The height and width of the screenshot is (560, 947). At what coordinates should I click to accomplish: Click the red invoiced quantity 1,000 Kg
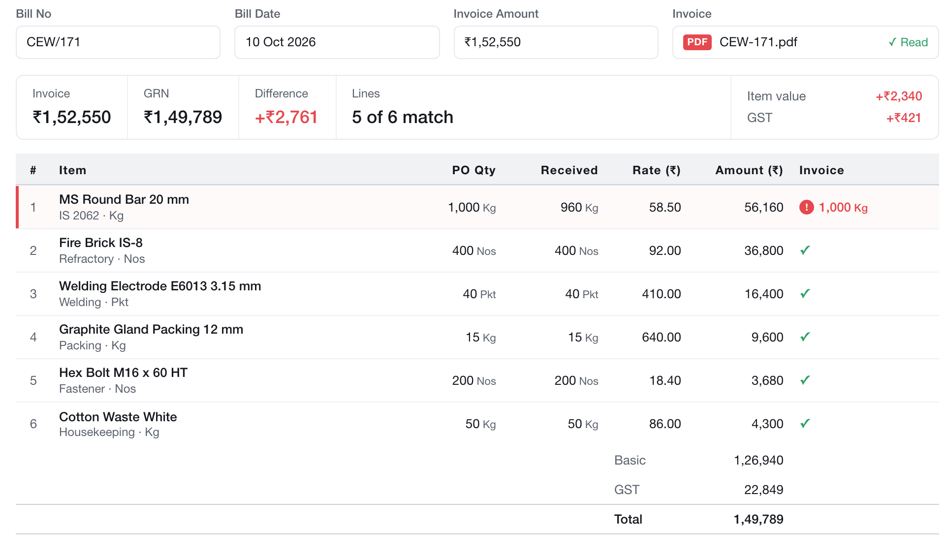pyautogui.click(x=843, y=207)
